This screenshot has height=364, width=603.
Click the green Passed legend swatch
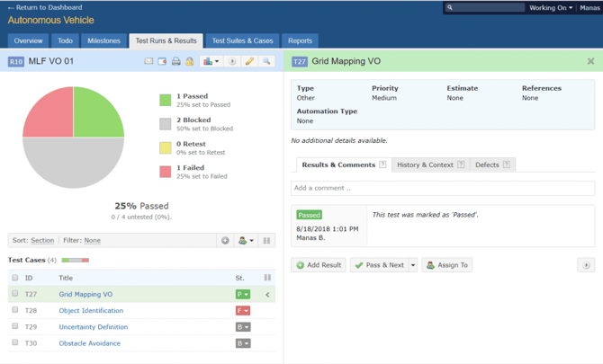166,101
